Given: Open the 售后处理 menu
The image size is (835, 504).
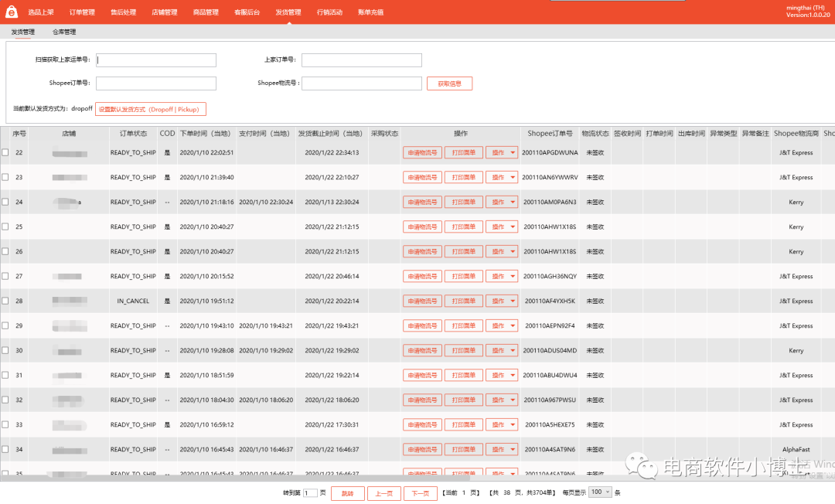Looking at the screenshot, I should pos(124,12).
